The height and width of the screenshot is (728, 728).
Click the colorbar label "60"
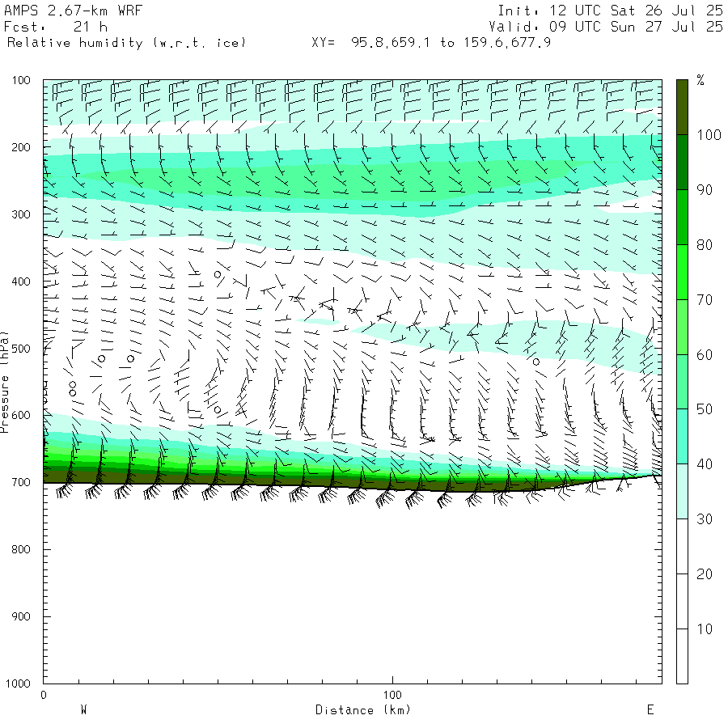705,355
